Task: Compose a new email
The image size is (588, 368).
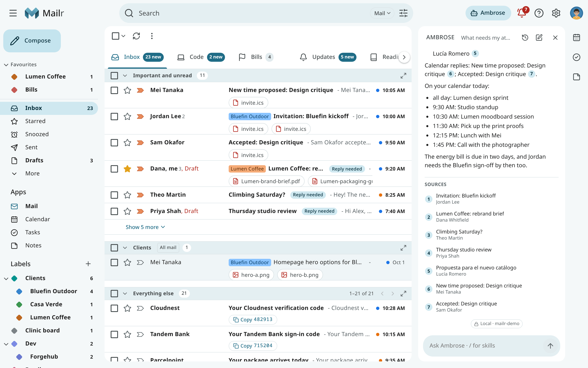Action: pos(32,41)
